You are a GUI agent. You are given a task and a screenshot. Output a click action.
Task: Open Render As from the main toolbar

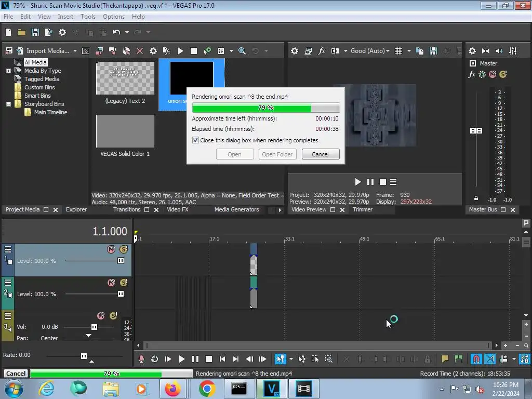[48, 32]
